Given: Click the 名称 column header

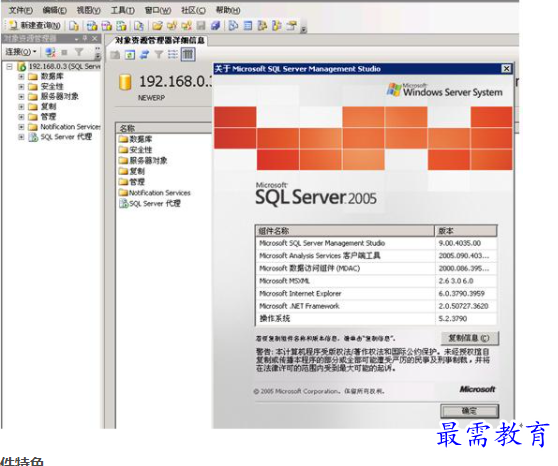Looking at the screenshot, I should [x=164, y=128].
